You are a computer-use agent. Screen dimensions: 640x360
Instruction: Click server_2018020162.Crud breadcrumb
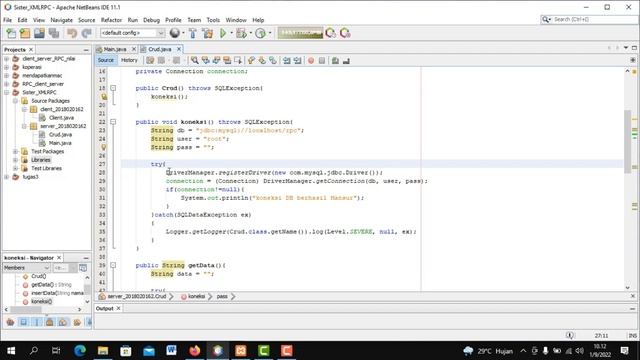click(x=137, y=296)
